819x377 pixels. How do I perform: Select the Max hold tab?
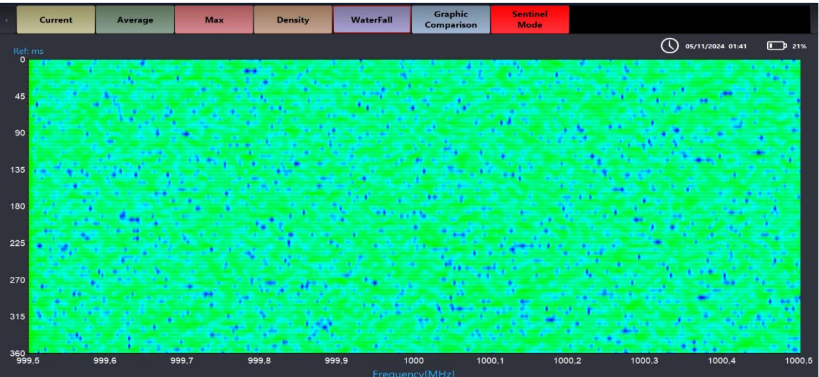[214, 20]
